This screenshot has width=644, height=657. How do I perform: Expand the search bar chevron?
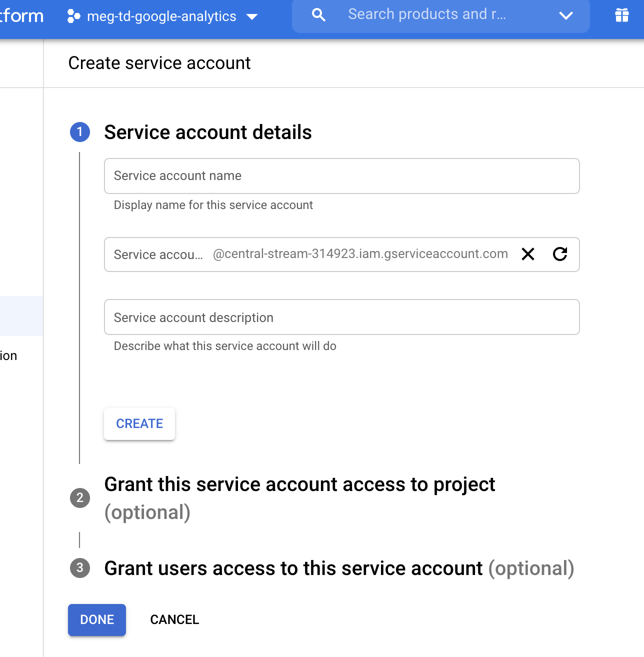565,16
